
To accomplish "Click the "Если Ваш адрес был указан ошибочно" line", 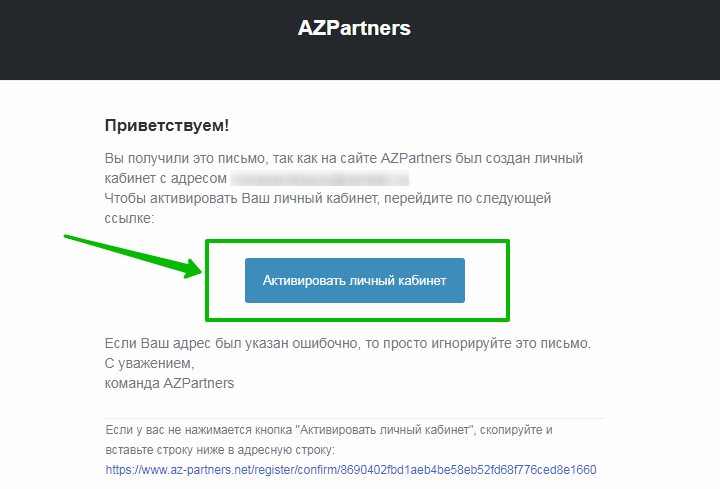I will 348,343.
